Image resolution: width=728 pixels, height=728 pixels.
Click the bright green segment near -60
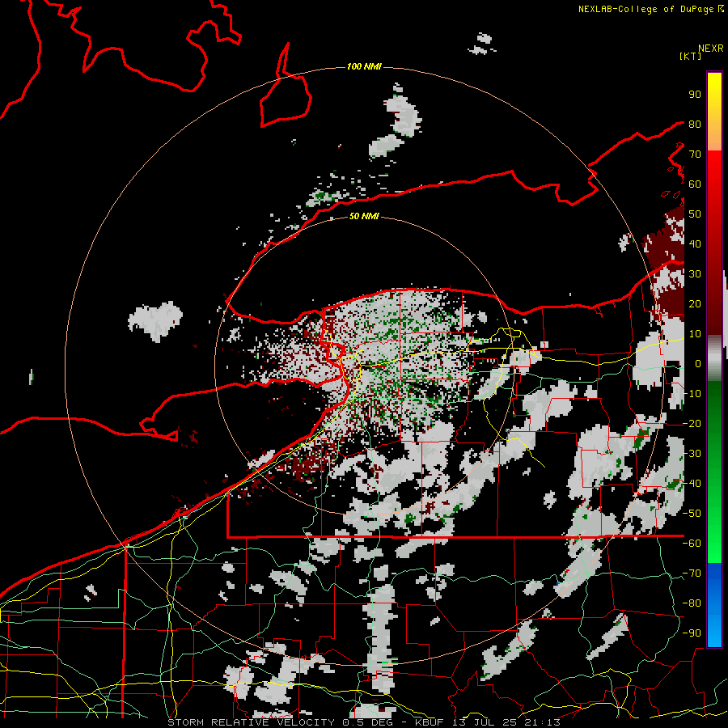click(714, 544)
